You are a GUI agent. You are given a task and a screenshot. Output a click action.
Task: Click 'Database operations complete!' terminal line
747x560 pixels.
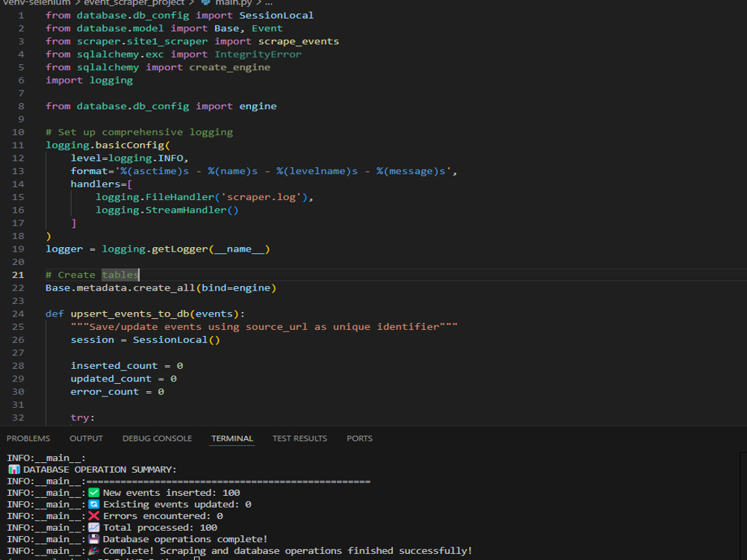(185, 539)
